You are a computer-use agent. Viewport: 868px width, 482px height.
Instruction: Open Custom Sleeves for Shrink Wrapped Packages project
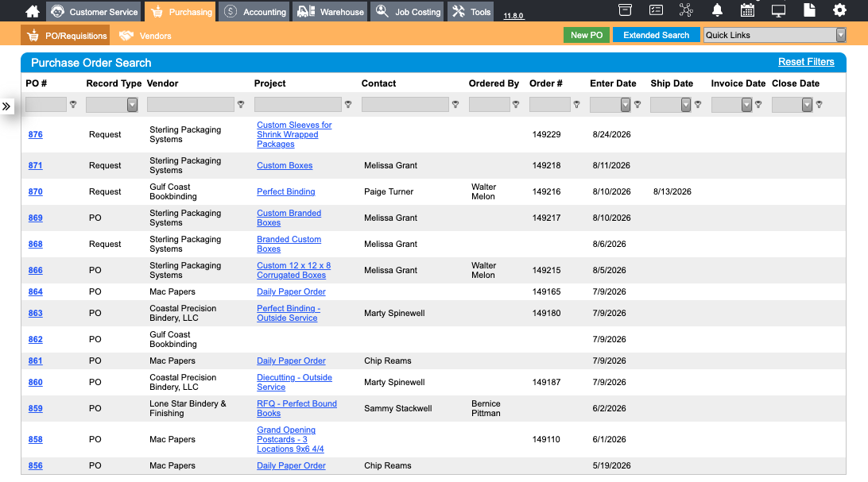294,134
